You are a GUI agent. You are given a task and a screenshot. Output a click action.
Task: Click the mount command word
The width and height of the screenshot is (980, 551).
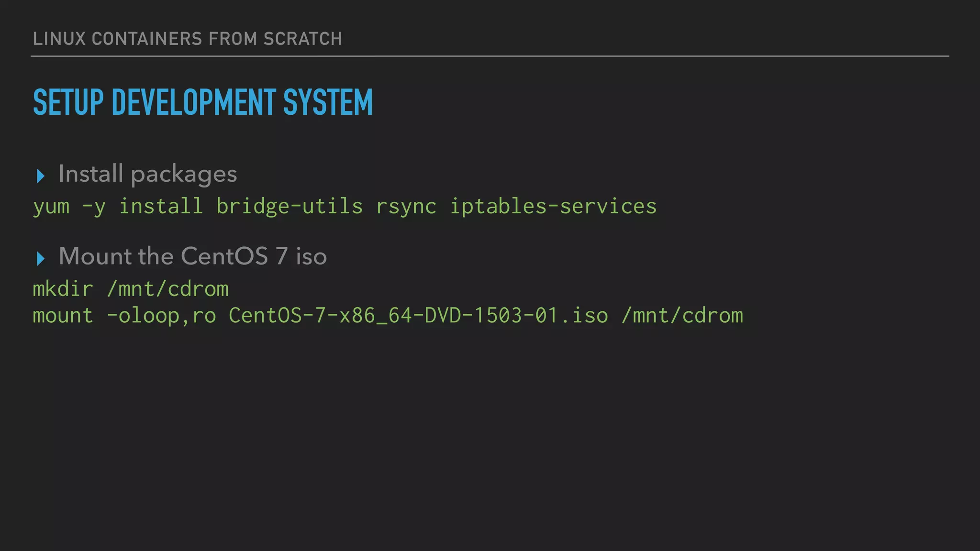point(63,316)
